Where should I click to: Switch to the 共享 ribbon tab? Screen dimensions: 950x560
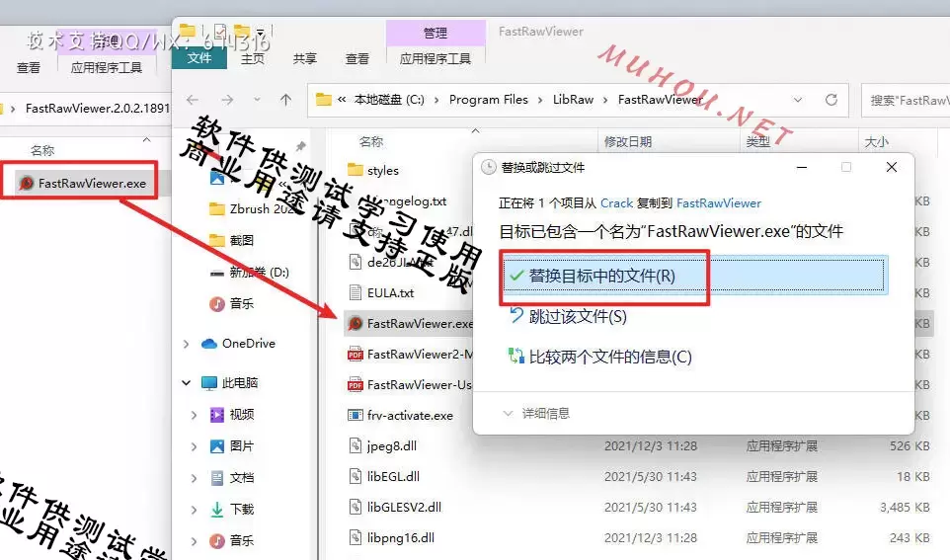305,58
